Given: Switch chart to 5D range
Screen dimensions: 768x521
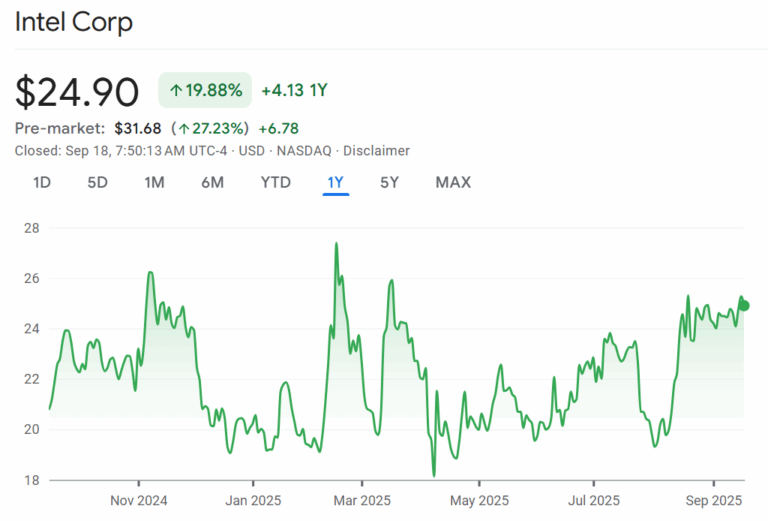Looking at the screenshot, I should [x=97, y=183].
